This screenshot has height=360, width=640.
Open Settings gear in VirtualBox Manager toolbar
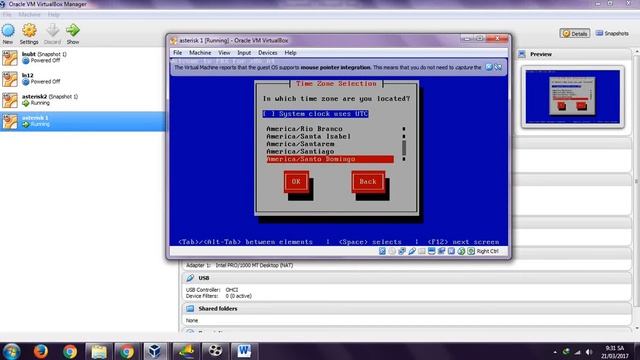point(29,30)
